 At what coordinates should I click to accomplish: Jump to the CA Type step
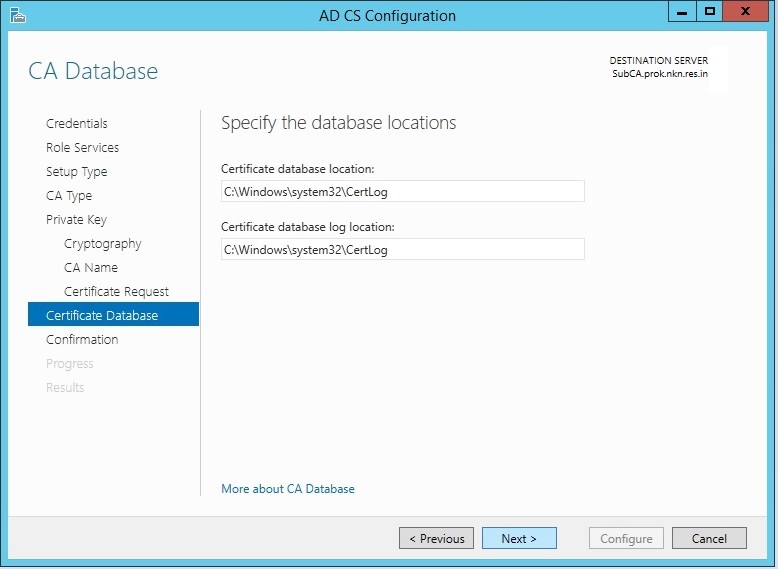click(x=69, y=196)
